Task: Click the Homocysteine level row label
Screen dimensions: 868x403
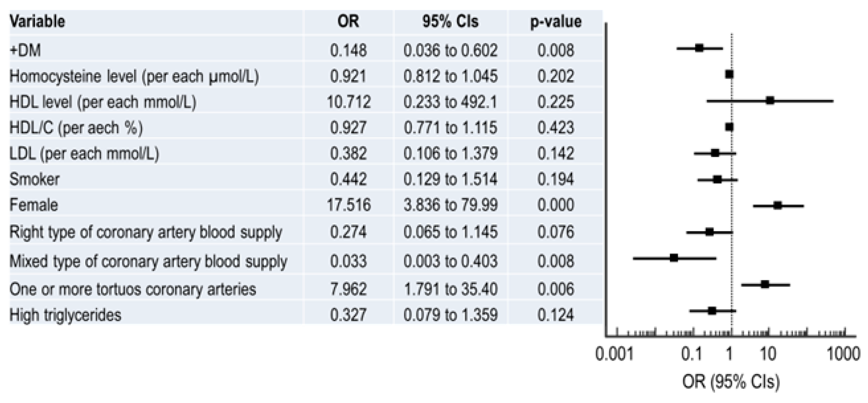Action: [x=134, y=76]
